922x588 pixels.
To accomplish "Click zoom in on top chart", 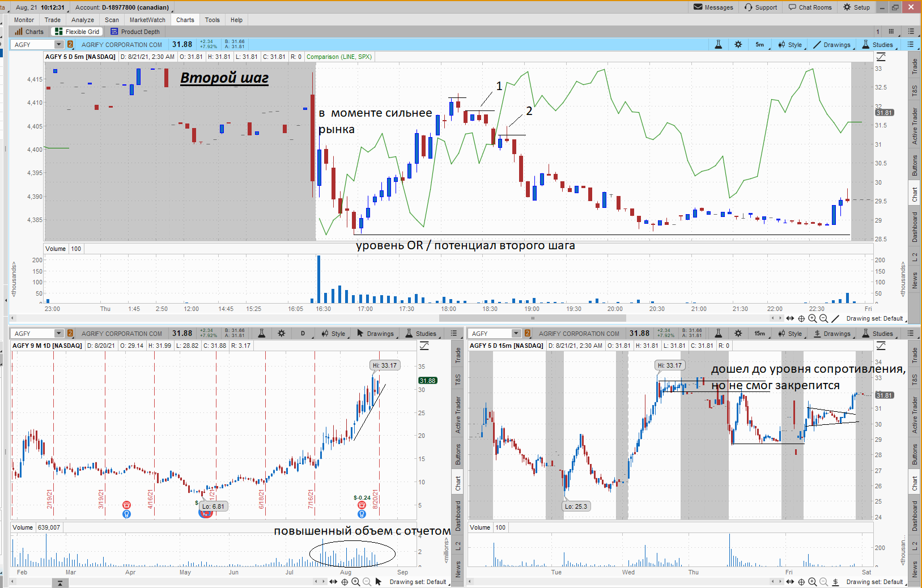I will tap(813, 318).
